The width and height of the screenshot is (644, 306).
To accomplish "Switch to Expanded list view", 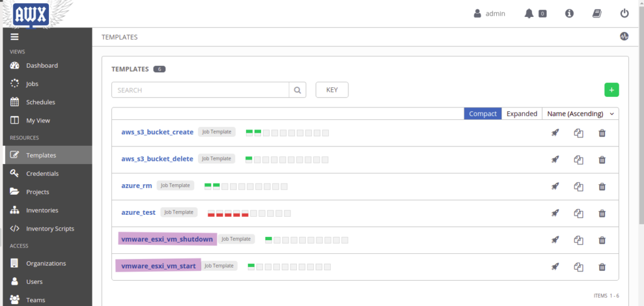I will [x=521, y=114].
